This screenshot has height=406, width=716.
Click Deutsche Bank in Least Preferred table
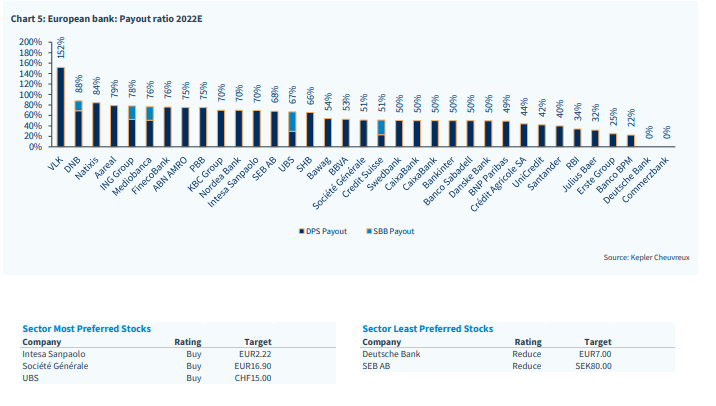pos(391,354)
